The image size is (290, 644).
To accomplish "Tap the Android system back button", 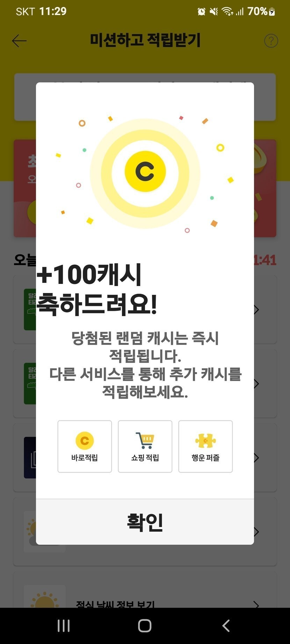I will [x=226, y=625].
